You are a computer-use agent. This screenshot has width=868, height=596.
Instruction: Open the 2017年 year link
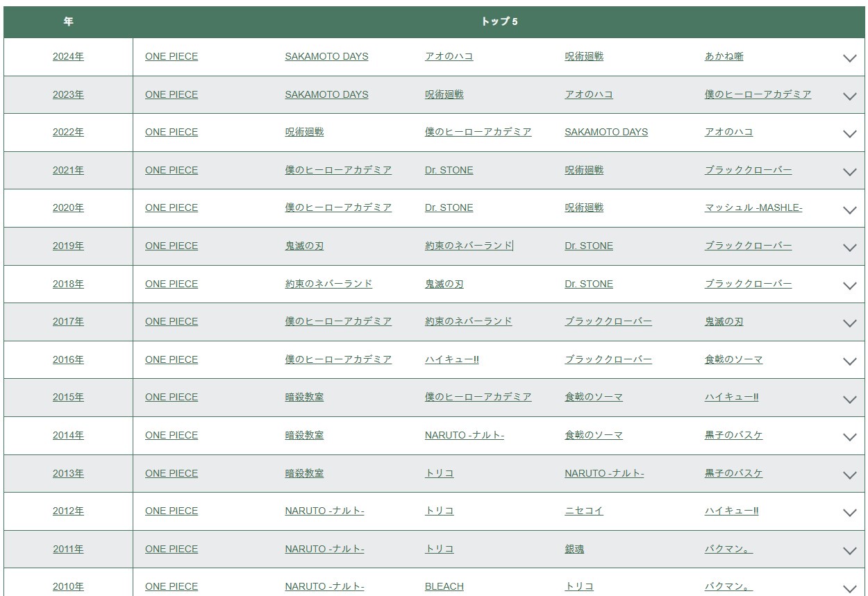(68, 321)
